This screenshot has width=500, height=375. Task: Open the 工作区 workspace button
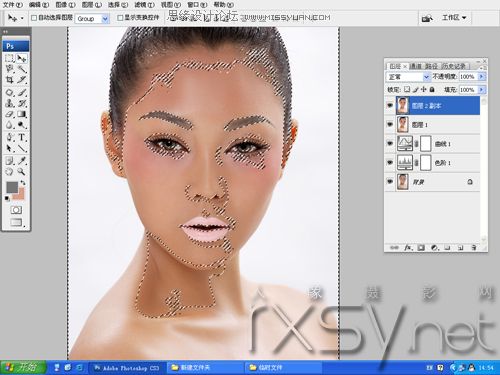coord(454,18)
